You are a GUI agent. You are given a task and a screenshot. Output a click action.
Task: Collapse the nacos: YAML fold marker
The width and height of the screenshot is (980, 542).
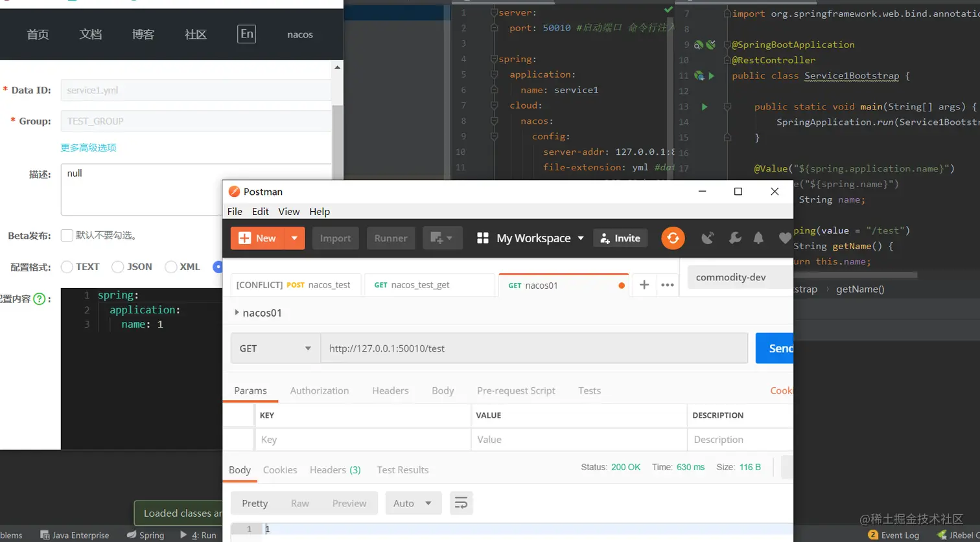493,121
